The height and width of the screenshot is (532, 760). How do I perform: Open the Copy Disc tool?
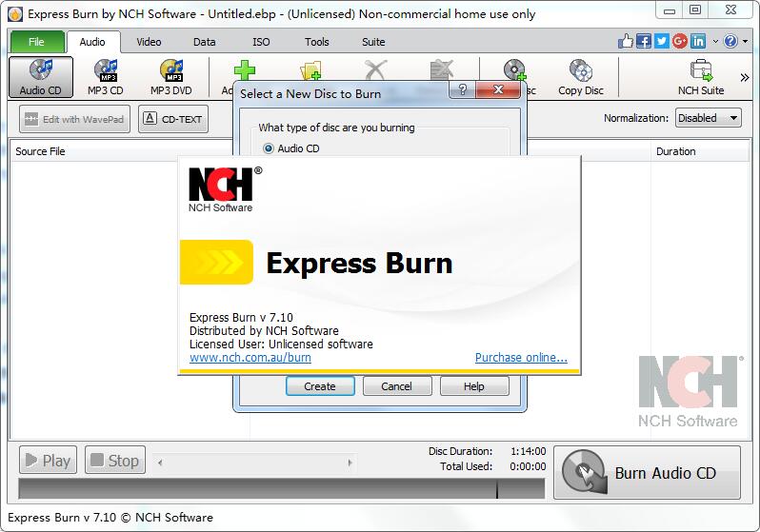click(x=580, y=77)
